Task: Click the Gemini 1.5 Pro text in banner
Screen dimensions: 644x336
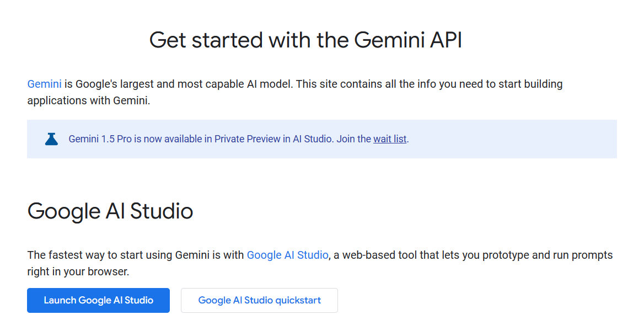Action: point(100,139)
